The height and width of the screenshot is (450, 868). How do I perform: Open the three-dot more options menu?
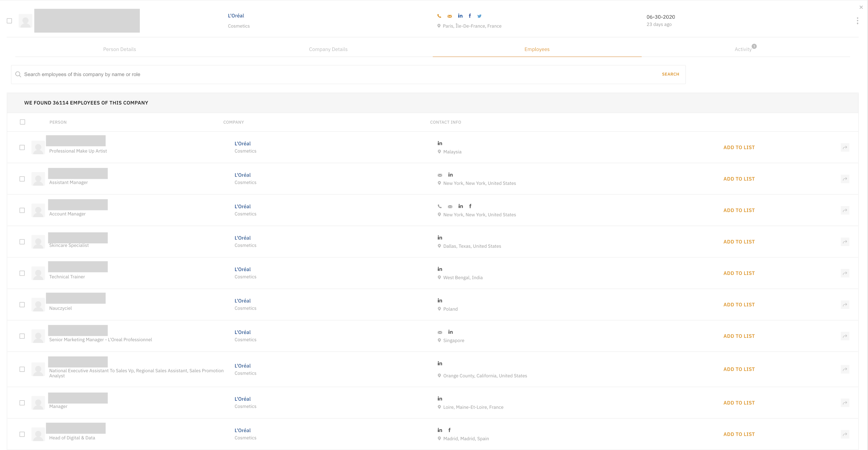tap(858, 21)
